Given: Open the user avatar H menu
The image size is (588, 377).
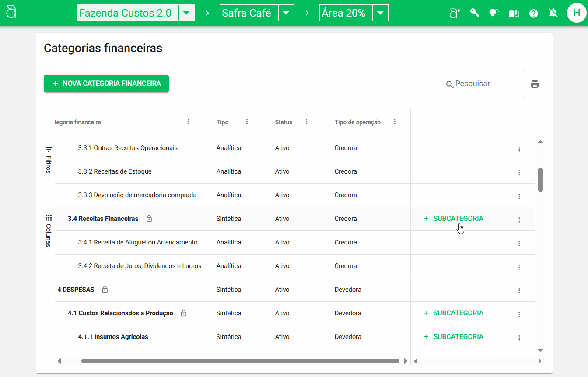Looking at the screenshot, I should click(x=576, y=13).
